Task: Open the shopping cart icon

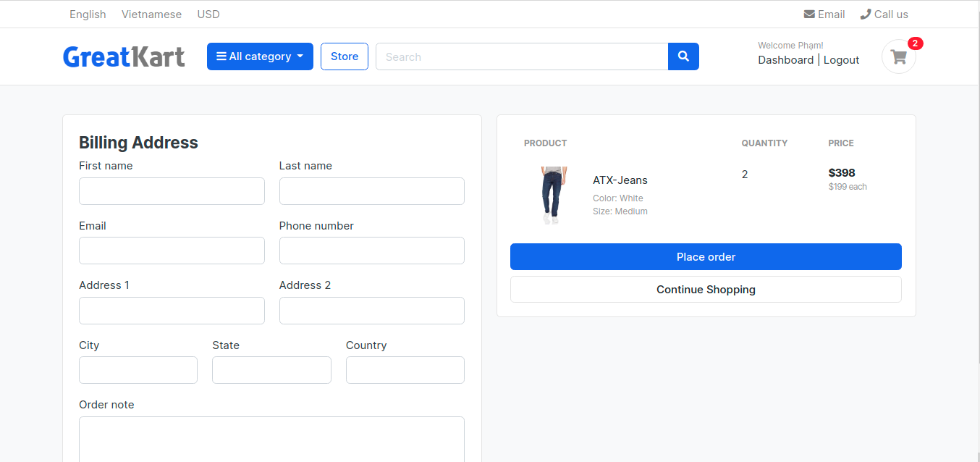Action: coord(898,56)
